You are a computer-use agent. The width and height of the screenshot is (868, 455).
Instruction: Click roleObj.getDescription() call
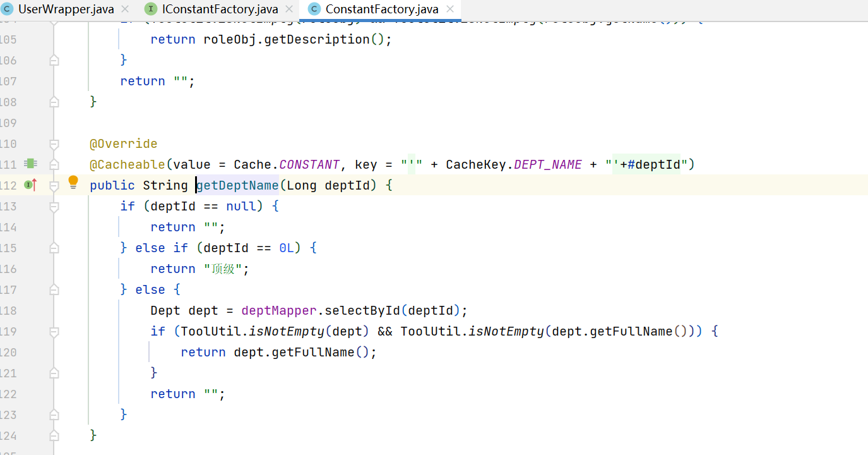click(x=294, y=39)
